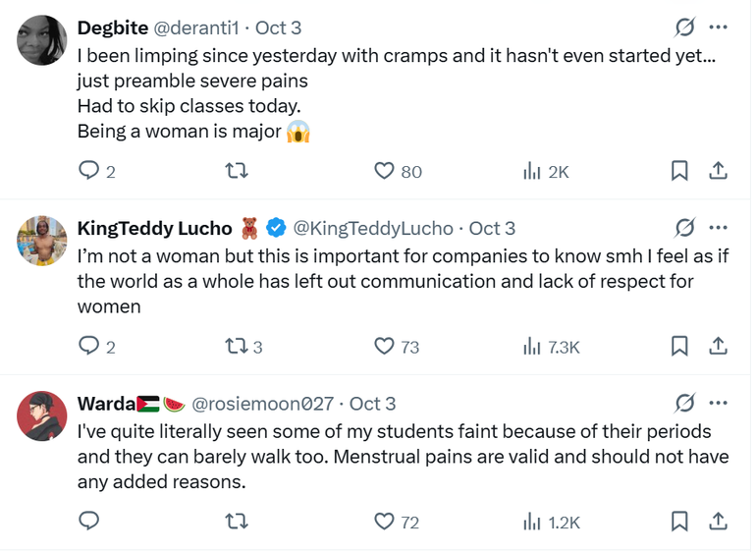
Task: Retweet KingTeddy Lucho's tweet with 3 reposts
Action: [236, 346]
